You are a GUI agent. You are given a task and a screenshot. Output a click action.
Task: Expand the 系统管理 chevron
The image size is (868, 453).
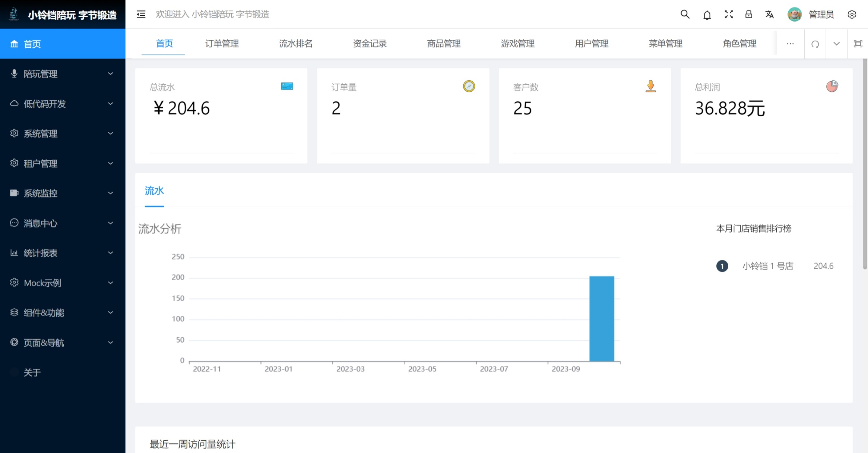[110, 133]
